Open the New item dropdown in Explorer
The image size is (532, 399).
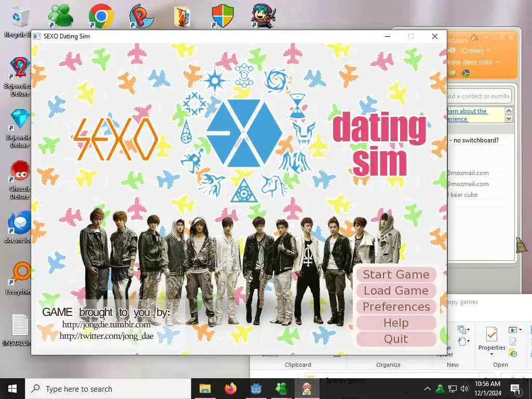463,330
